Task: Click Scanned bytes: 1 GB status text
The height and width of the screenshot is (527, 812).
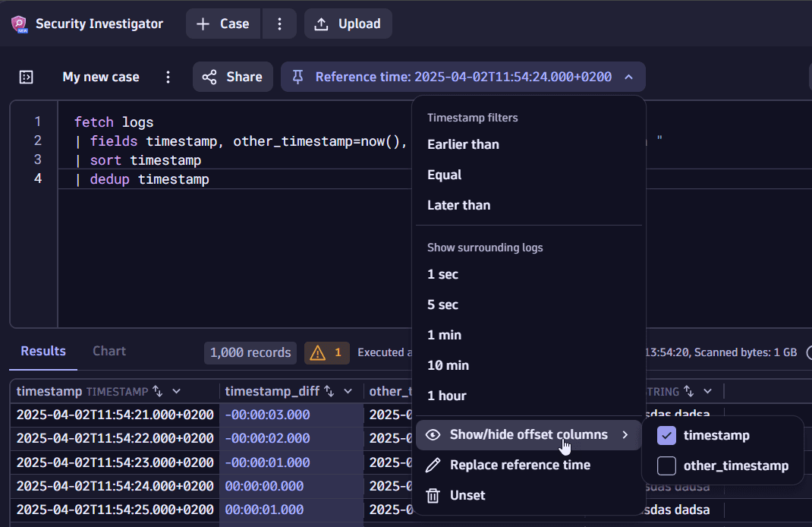Action: point(746,353)
